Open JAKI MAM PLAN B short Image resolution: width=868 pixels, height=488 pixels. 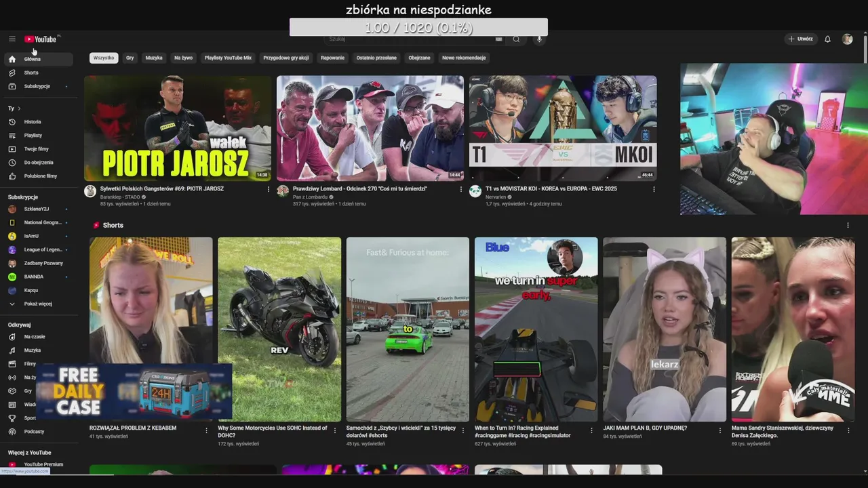coord(665,329)
